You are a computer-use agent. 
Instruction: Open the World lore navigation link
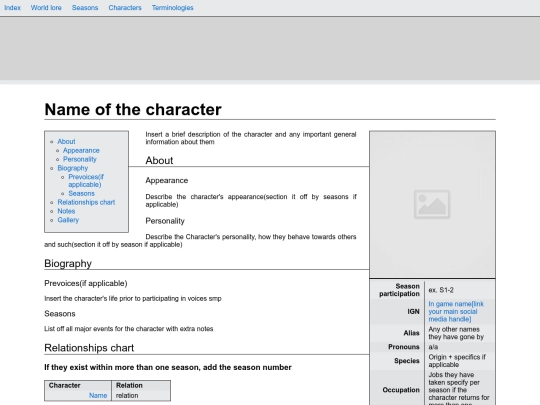click(x=46, y=8)
